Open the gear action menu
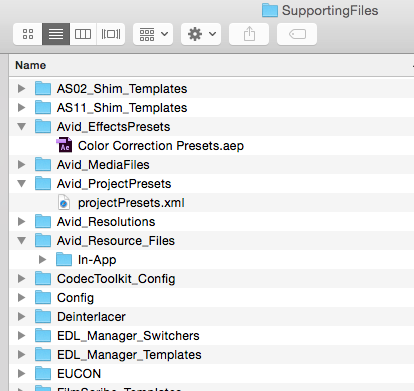The width and height of the screenshot is (414, 391). click(201, 34)
